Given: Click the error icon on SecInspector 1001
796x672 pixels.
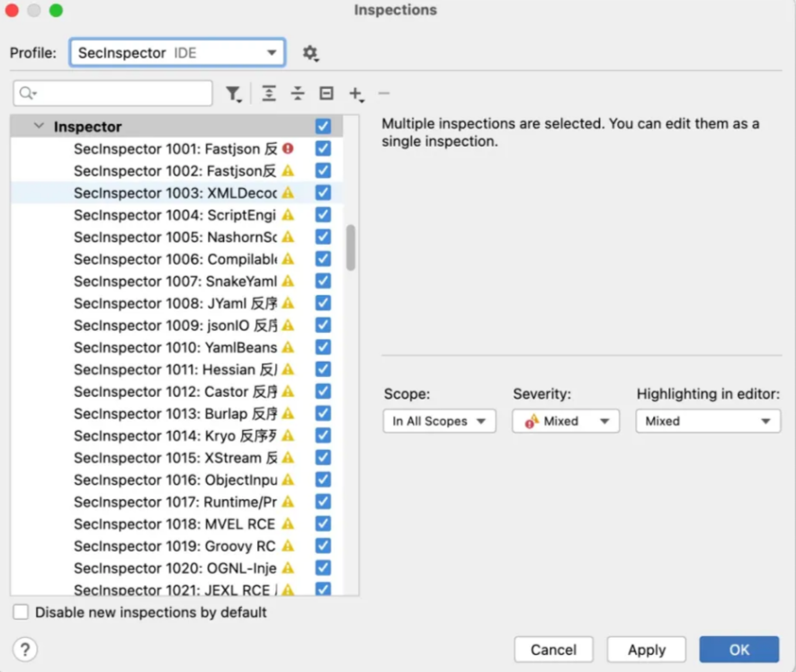Looking at the screenshot, I should [x=288, y=148].
